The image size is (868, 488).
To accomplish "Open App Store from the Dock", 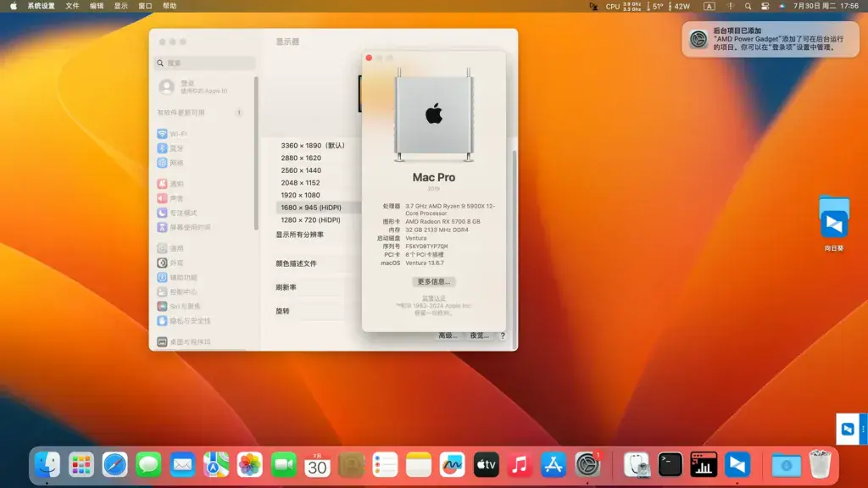I will (x=554, y=465).
